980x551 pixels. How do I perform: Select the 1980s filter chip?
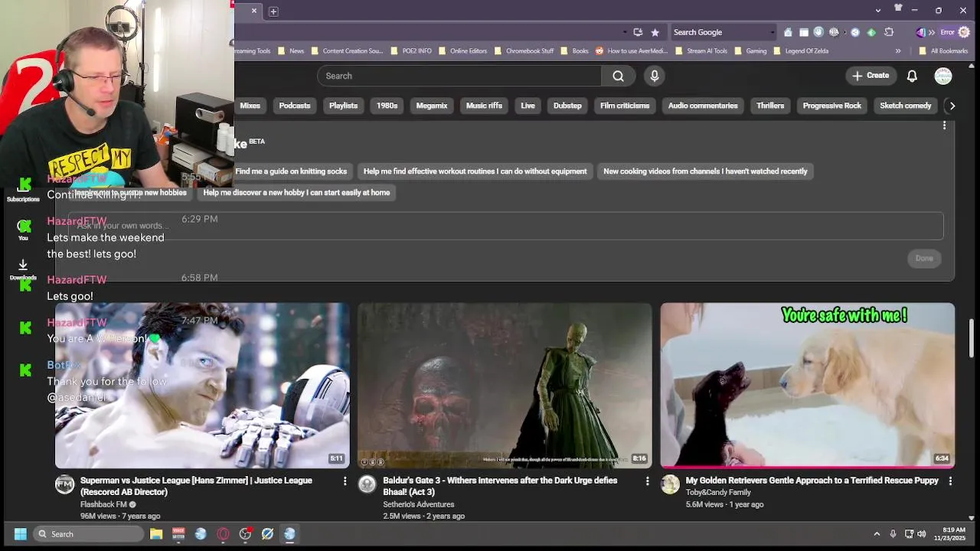[x=387, y=106]
